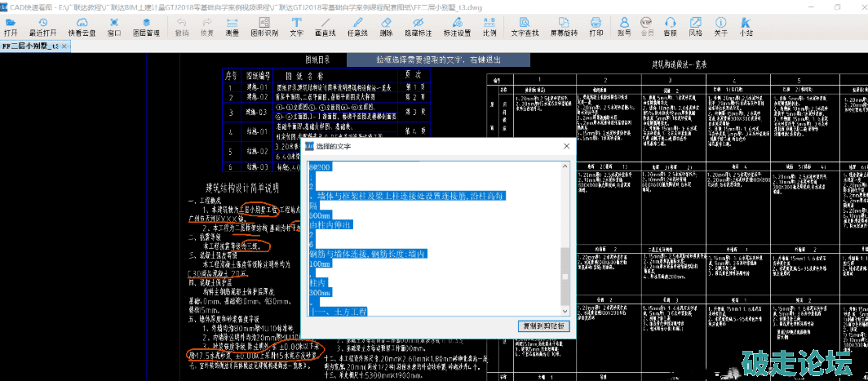Toggle 隐藏标注 to hide annotations
Screen dimensions: 868x381
[x=418, y=24]
